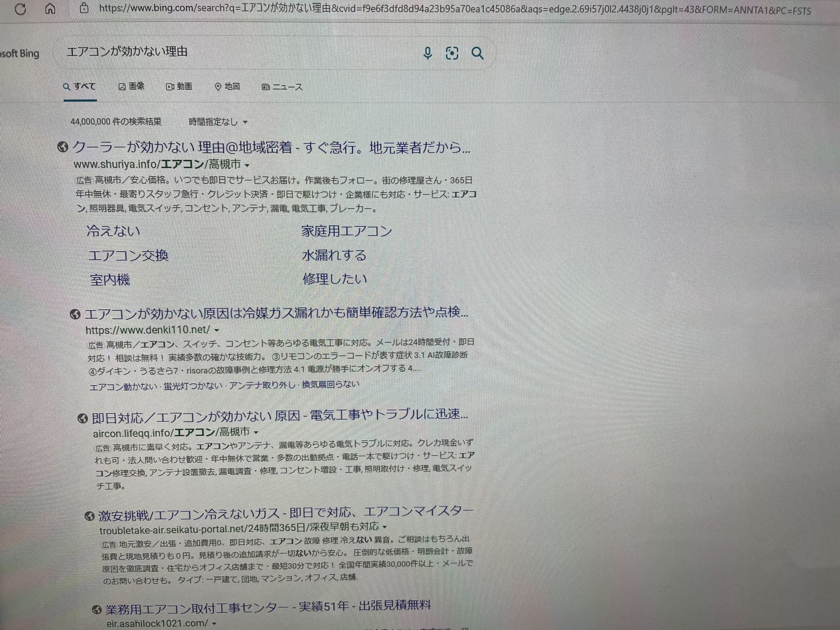Switch to the 動画 tab
The image size is (840, 630).
[179, 87]
